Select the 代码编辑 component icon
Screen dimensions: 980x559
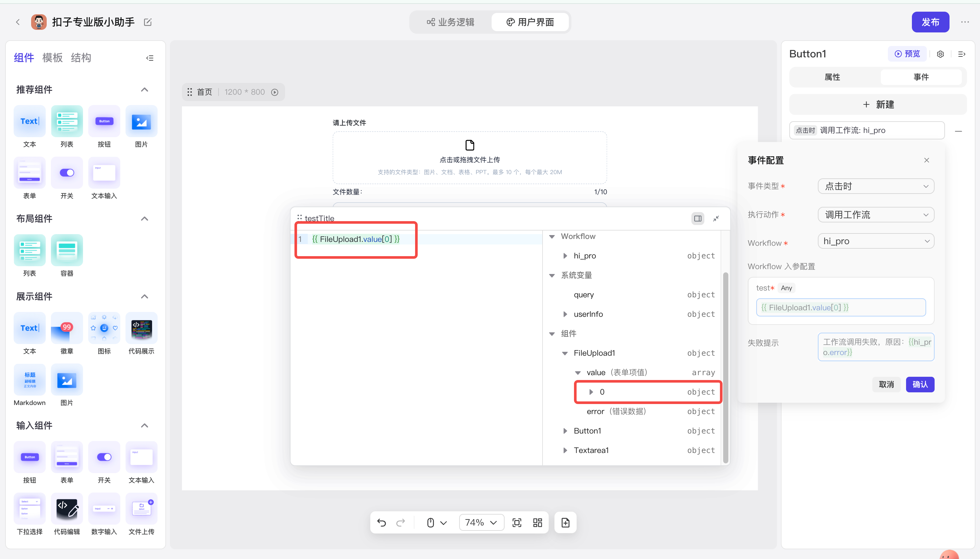[67, 509]
